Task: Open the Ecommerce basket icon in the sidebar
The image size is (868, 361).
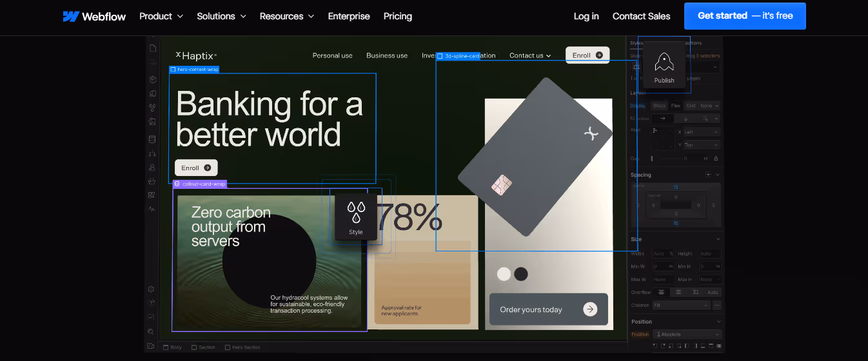Action: 153,181
